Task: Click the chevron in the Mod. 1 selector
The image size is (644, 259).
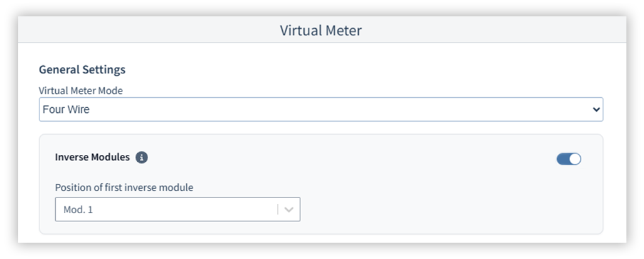Action: 289,210
